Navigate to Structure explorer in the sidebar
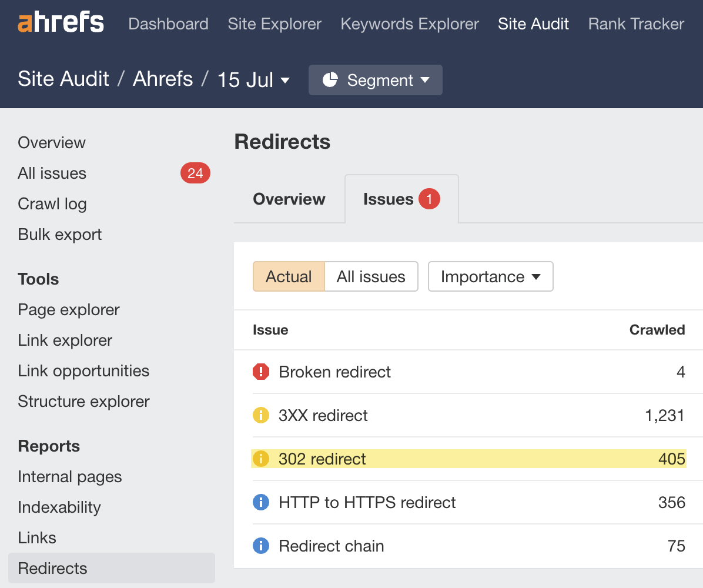The width and height of the screenshot is (703, 588). click(x=83, y=401)
